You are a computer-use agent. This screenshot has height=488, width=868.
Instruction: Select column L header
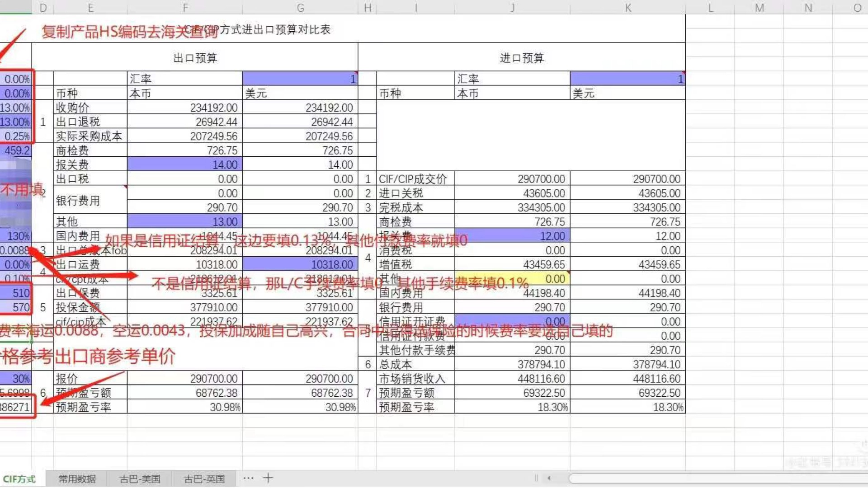pos(710,8)
